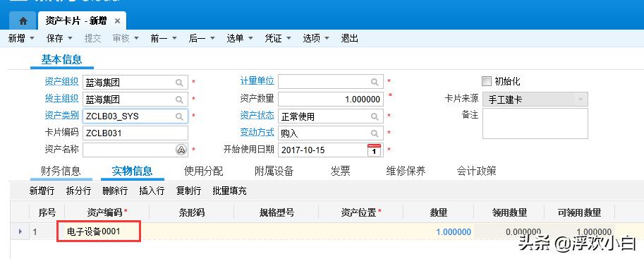
Task: Open the 卡片来源 combo box
Action: (535, 100)
